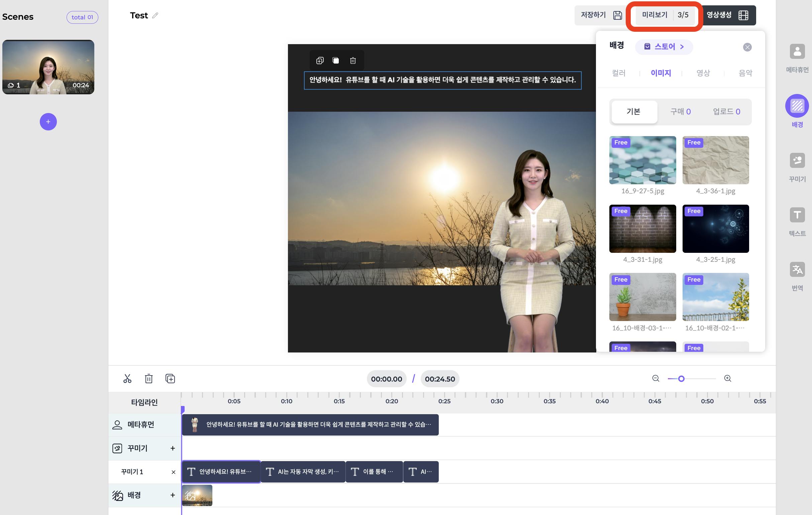Viewport: 812px width, 515px height.
Task: Open the 메타휴먼 sidebar icon
Action: click(797, 52)
